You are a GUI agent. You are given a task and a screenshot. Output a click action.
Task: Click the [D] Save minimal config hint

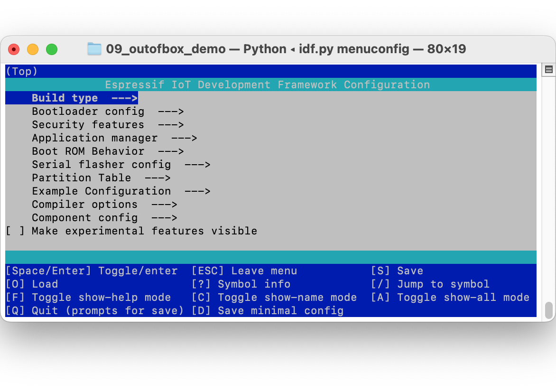(268, 311)
